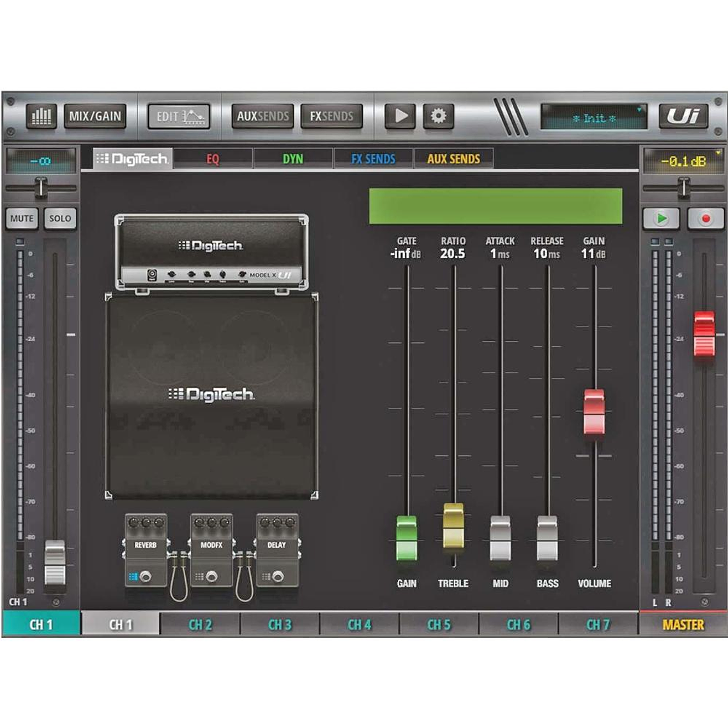
Task: Switch to the DYN tab
Action: 294,158
